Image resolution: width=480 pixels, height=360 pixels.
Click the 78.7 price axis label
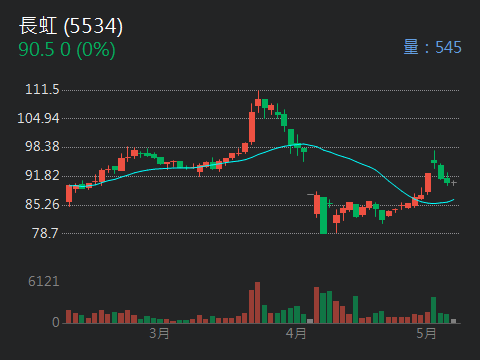coord(45,233)
